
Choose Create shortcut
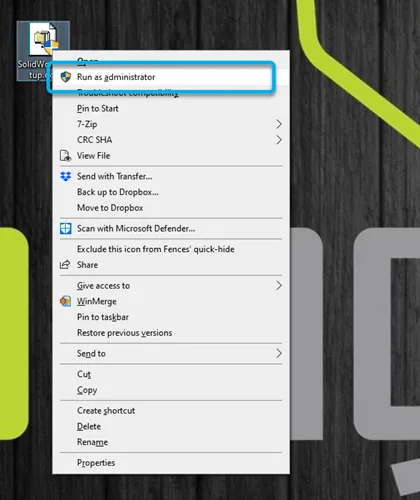pos(106,411)
